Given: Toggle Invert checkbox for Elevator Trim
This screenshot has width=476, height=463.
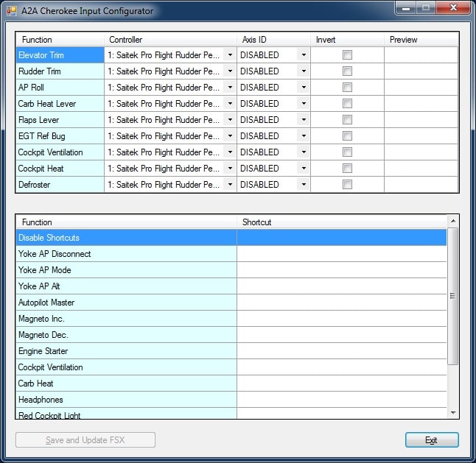Looking at the screenshot, I should point(347,55).
